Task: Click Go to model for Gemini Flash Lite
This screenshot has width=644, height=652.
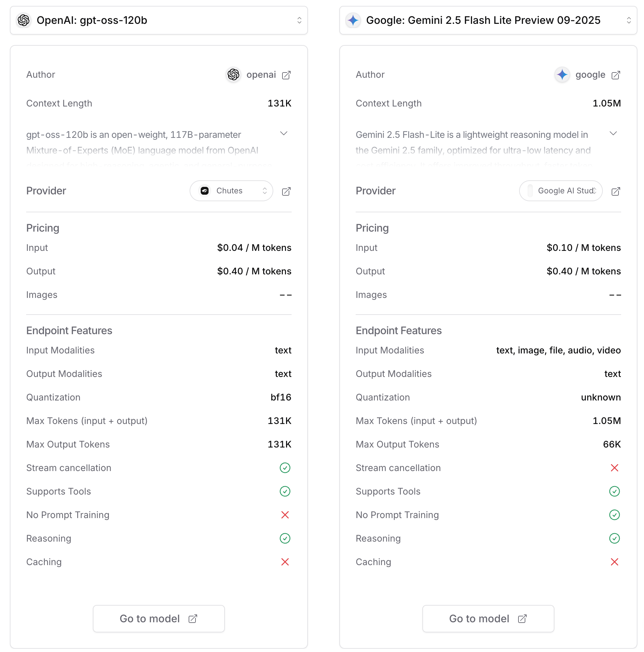Action: point(488,618)
